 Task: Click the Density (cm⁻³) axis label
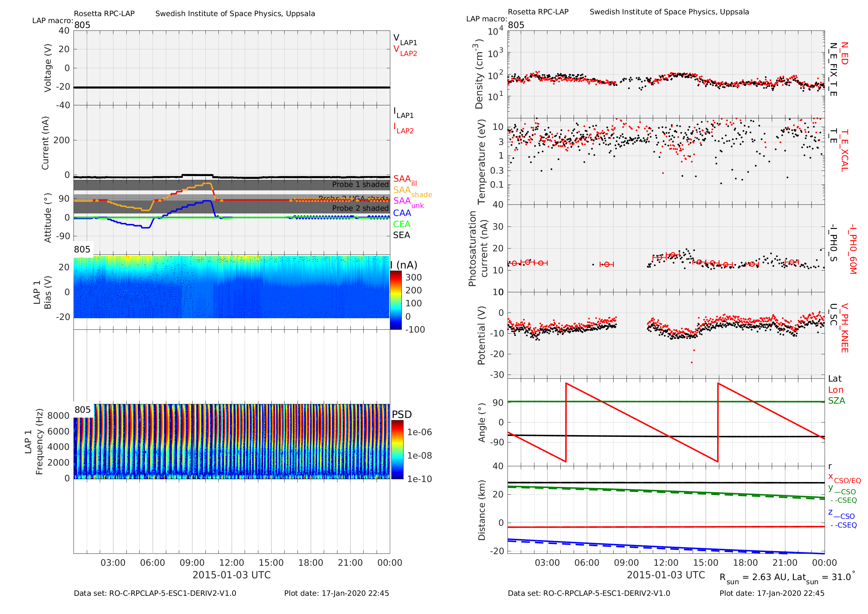click(479, 74)
